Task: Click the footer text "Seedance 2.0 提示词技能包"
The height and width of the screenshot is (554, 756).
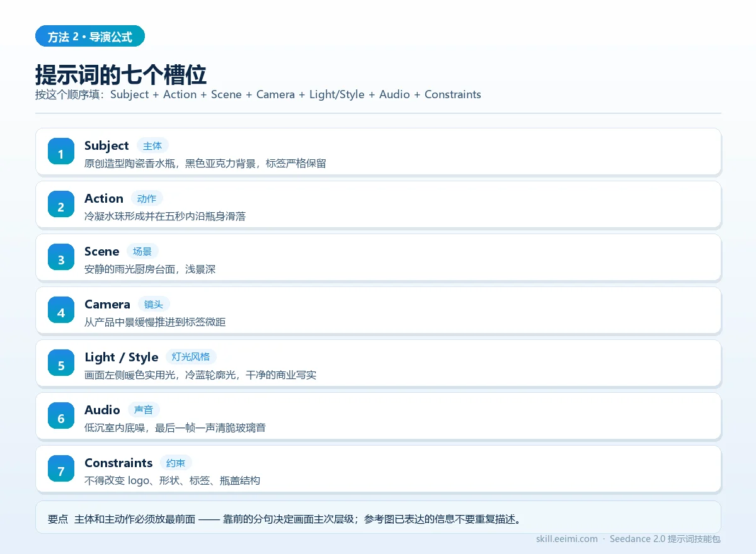Action: coord(665,539)
